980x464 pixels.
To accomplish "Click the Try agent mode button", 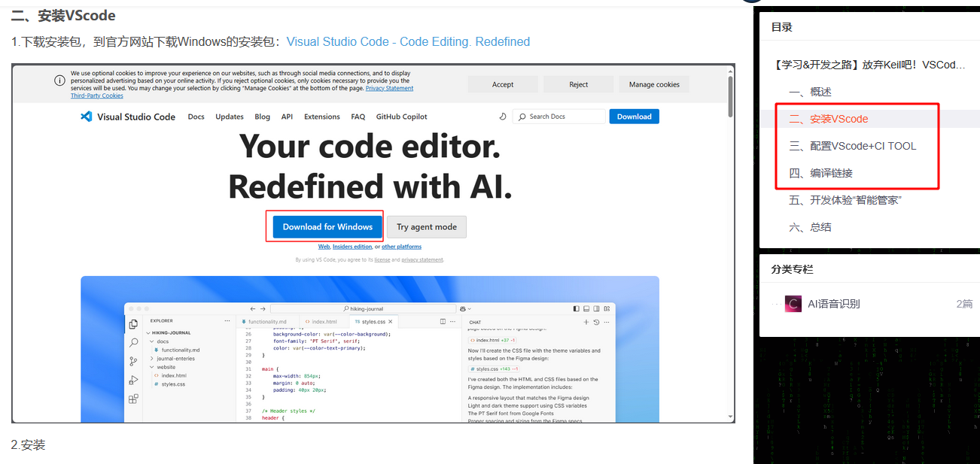I will tap(427, 226).
